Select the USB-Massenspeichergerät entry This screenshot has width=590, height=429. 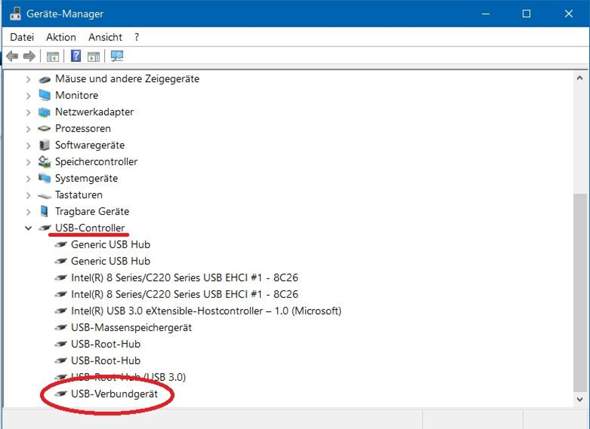pyautogui.click(x=131, y=327)
